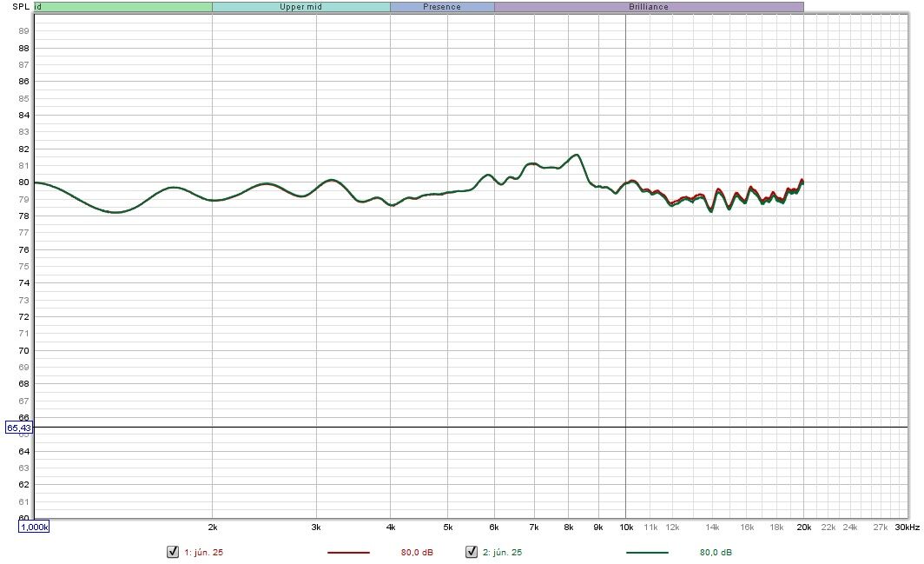Click the green trace line sample in legend
The height and width of the screenshot is (564, 924).
point(647,553)
